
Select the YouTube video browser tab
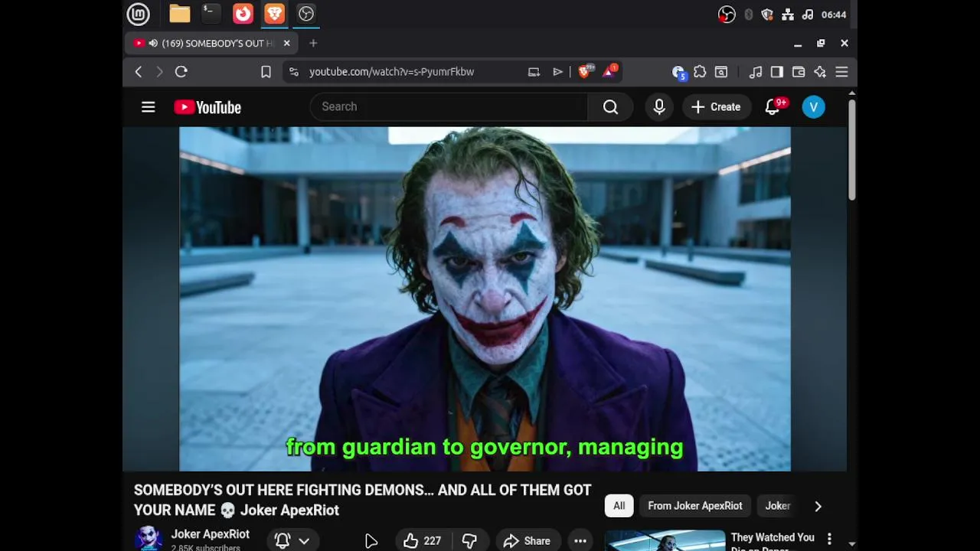tap(211, 44)
